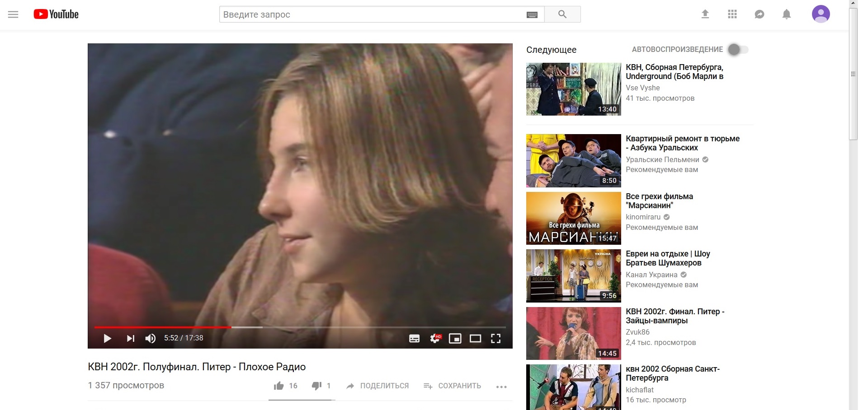Image resolution: width=868 pixels, height=410 pixels.
Task: Dislike the video with thumbs down
Action: tap(316, 386)
